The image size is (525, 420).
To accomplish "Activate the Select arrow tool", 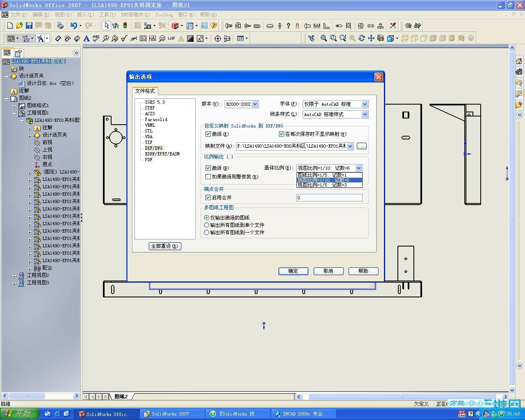I will coord(106,25).
